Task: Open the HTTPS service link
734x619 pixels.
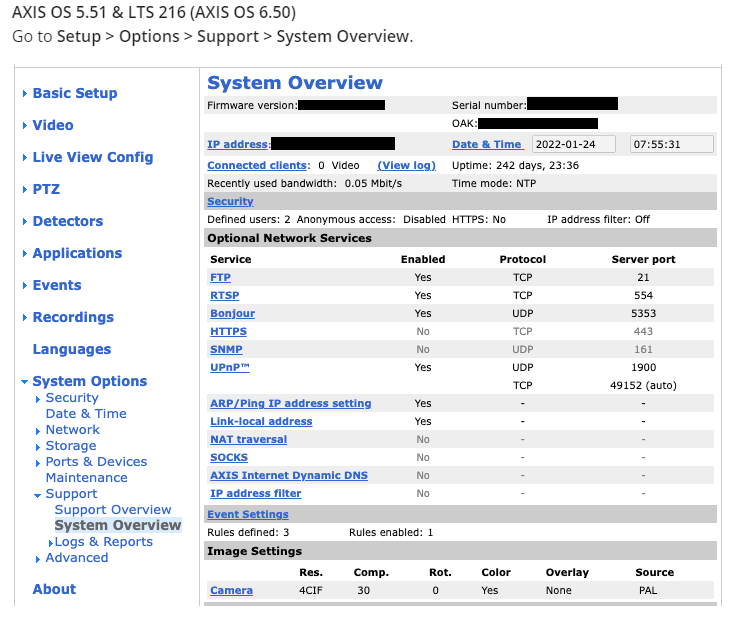Action: tap(228, 332)
